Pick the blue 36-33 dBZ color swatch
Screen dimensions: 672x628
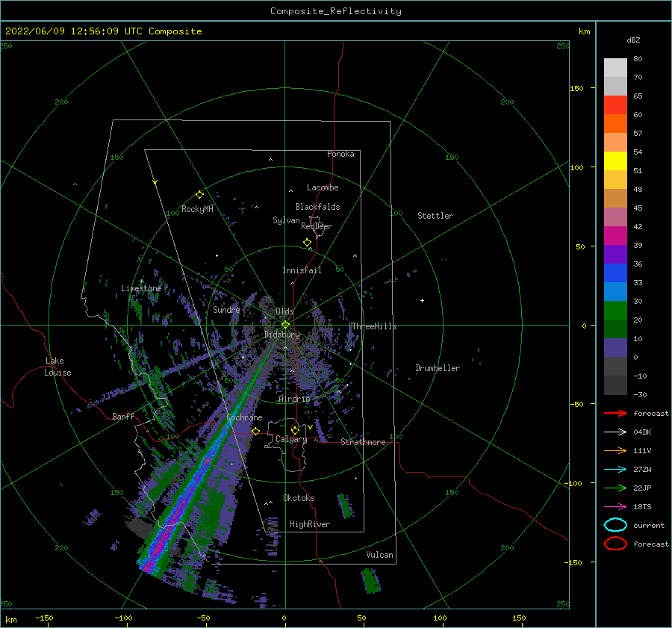tap(615, 273)
